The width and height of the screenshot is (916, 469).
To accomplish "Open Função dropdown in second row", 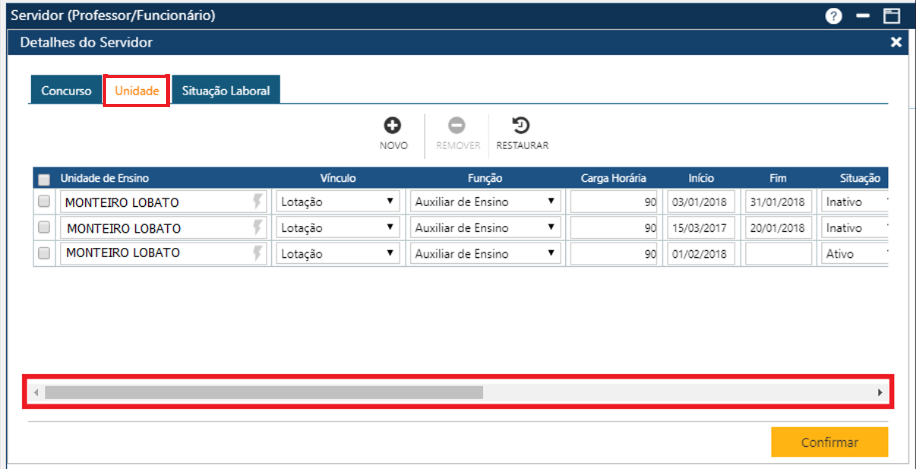I will point(484,227).
